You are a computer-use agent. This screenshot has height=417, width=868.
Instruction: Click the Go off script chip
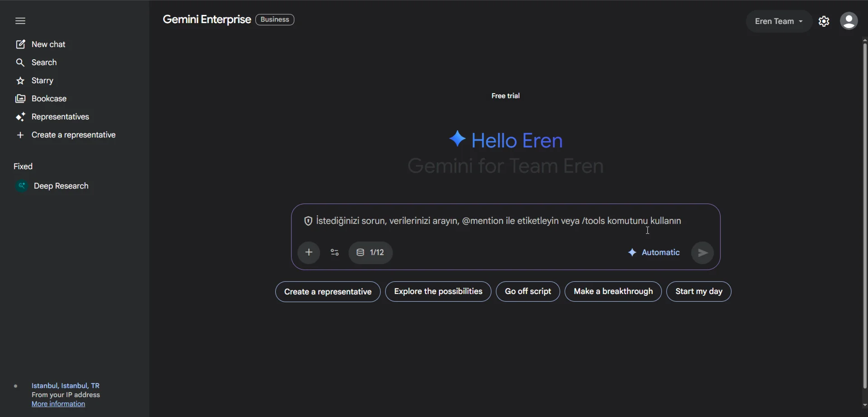[528, 292]
